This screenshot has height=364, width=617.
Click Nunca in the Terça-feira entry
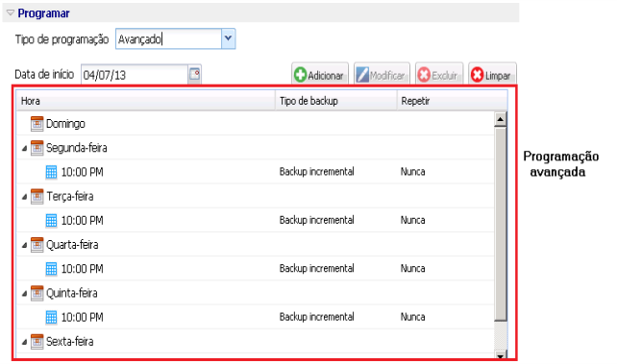(x=413, y=220)
